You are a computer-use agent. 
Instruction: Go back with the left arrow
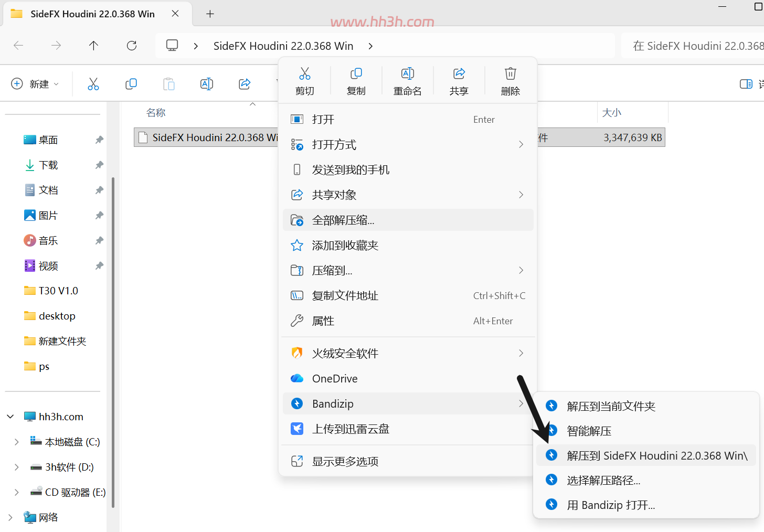[18, 46]
